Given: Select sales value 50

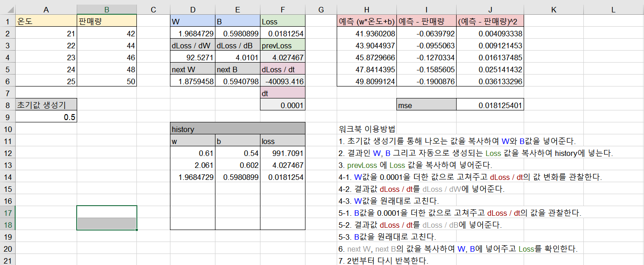Looking at the screenshot, I should click(107, 81).
